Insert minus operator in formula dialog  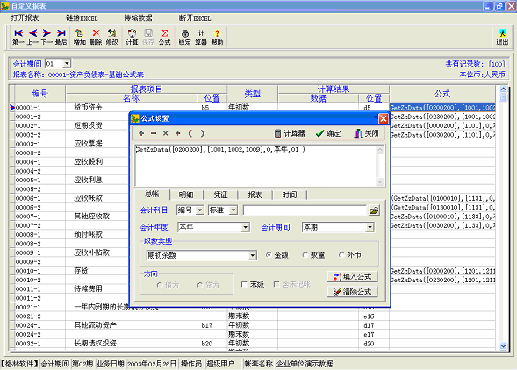153,133
